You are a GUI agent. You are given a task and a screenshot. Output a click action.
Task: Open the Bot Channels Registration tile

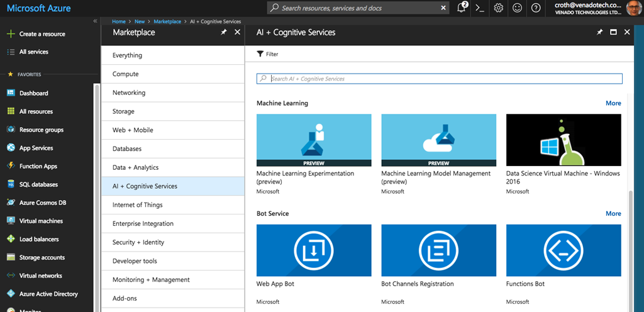[x=438, y=264]
